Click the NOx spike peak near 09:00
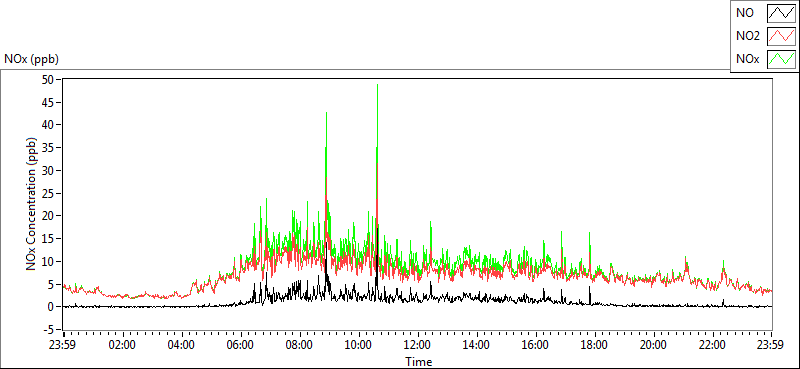This screenshot has width=800, height=369. pyautogui.click(x=326, y=113)
